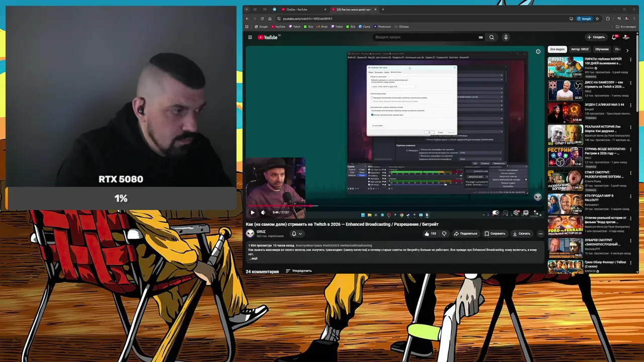Open the Canva bookmark
644x362 pixels.
(364, 27)
